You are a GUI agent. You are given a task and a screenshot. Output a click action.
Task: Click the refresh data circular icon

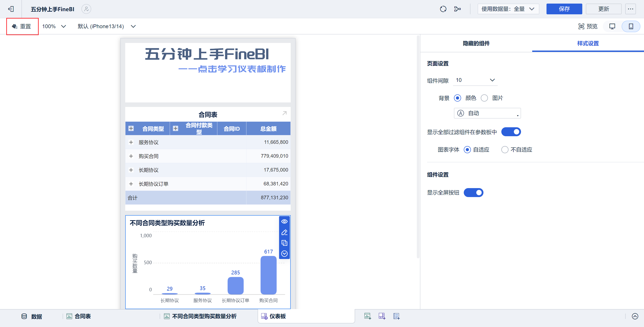click(x=443, y=9)
